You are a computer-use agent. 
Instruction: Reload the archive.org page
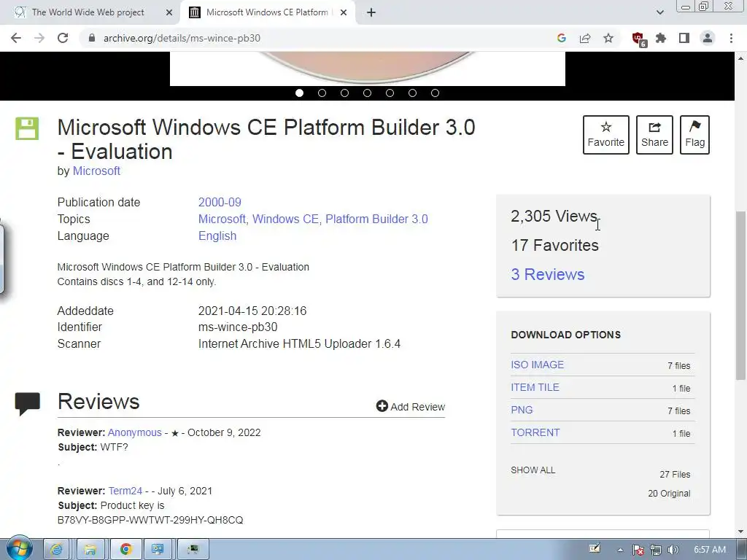63,38
